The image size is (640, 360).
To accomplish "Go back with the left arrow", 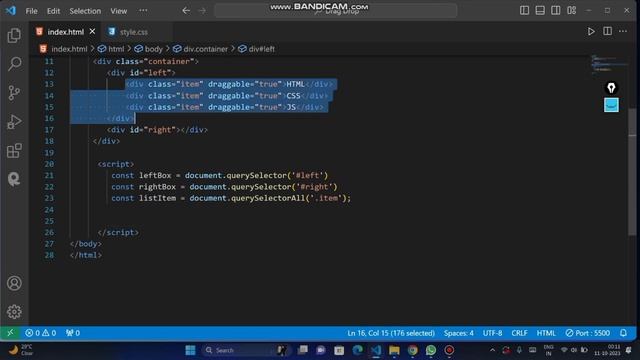I will tap(186, 11).
